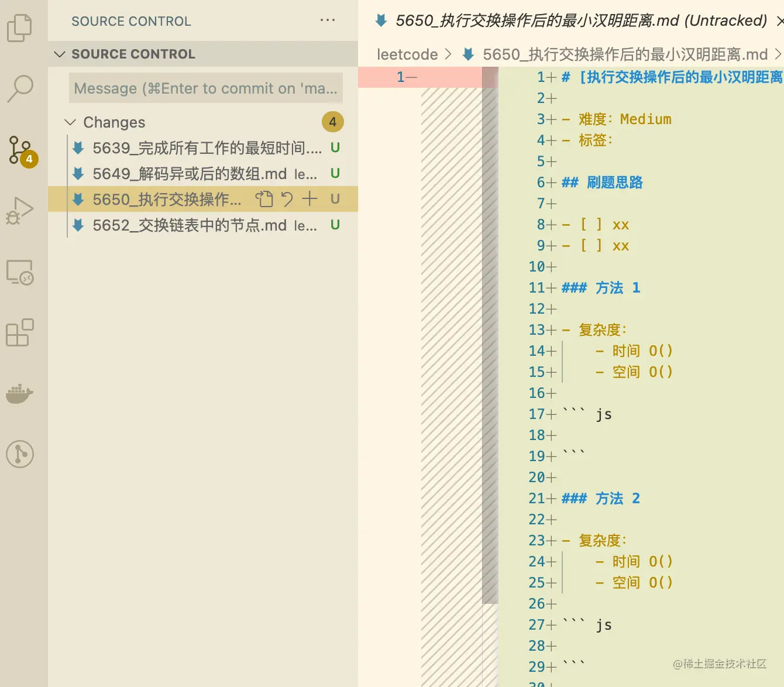The width and height of the screenshot is (784, 687).
Task: Click the second checkbox item xx on line 9
Action: [x=595, y=246]
